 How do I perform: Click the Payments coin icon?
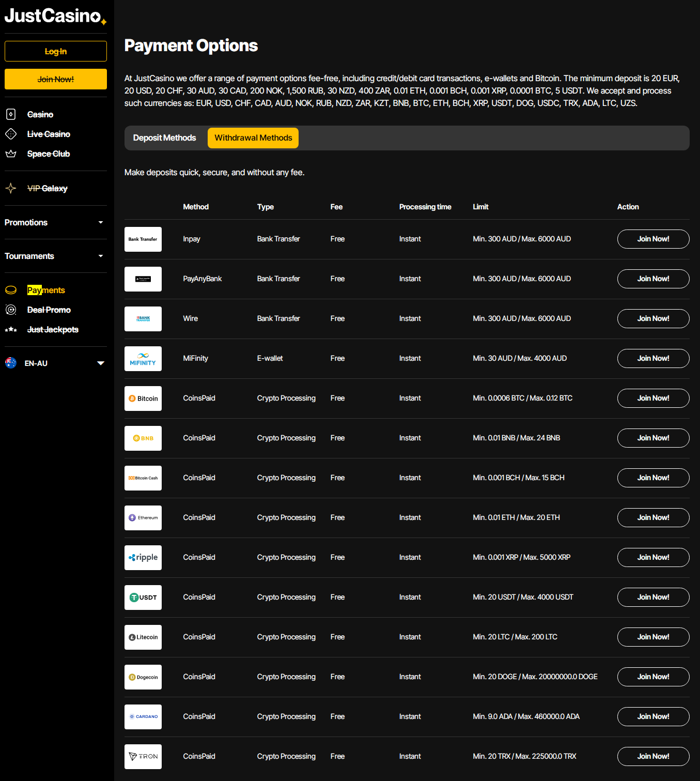point(11,290)
